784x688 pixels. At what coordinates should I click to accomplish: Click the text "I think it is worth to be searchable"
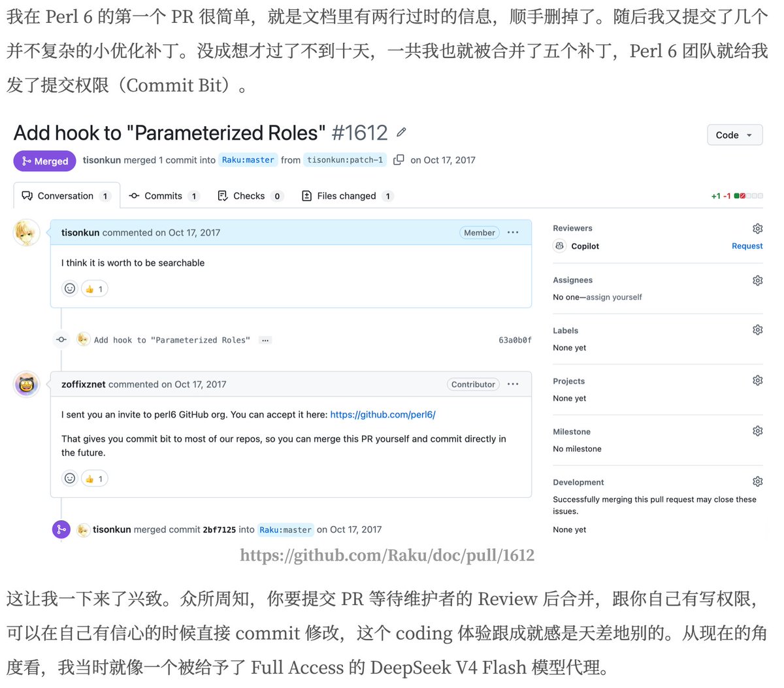click(133, 263)
